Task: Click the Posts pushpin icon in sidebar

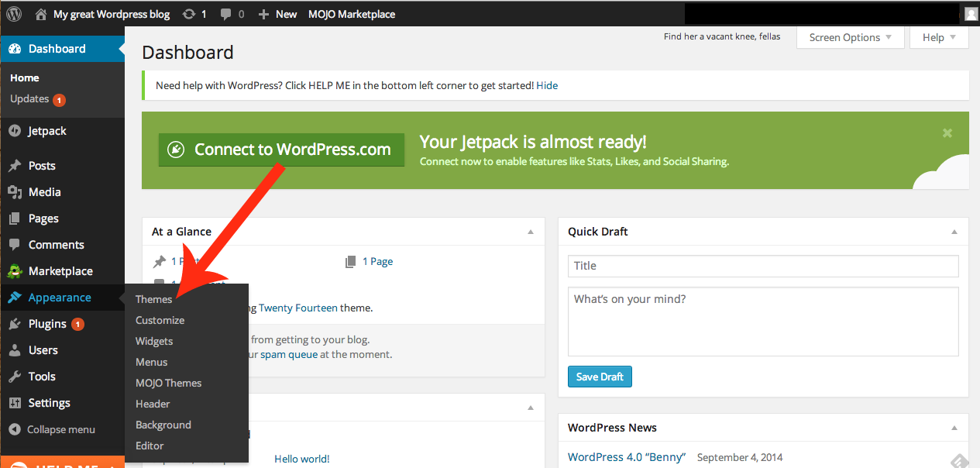Action: point(14,166)
